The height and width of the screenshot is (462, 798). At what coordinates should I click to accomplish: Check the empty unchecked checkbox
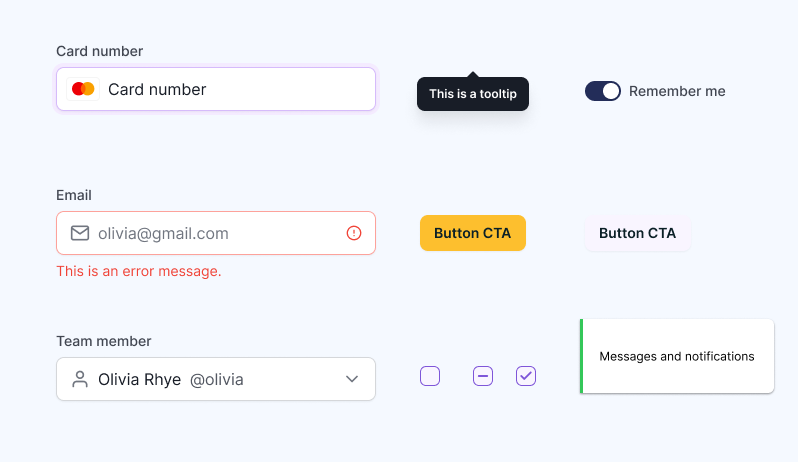tap(430, 376)
